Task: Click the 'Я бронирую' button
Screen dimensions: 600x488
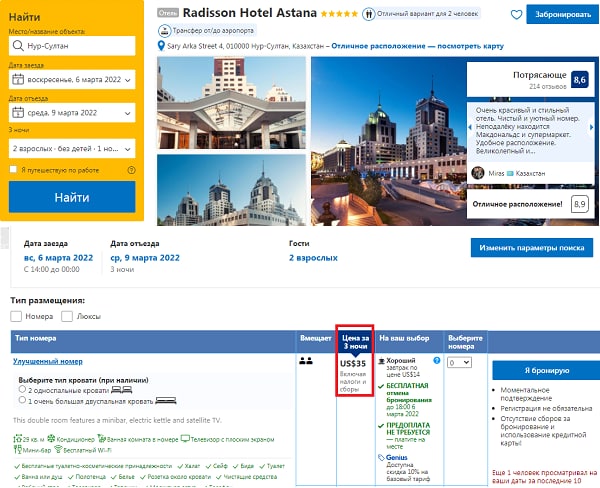Action: tap(546, 370)
